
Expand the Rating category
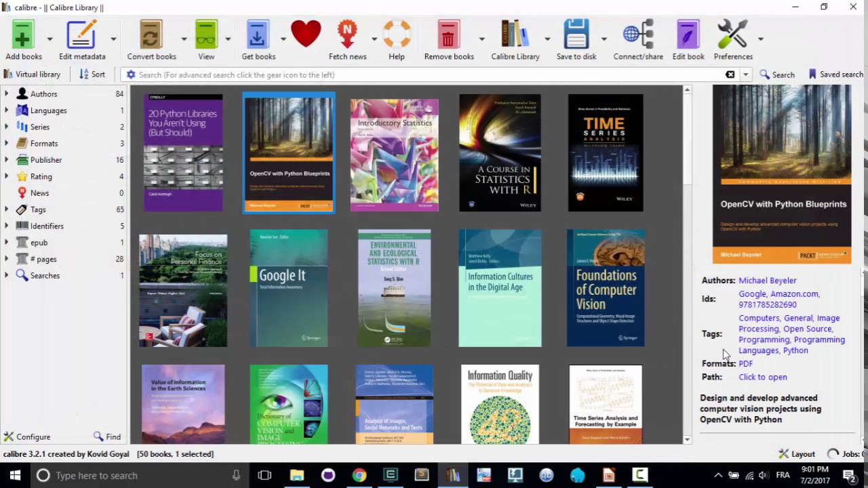point(7,176)
